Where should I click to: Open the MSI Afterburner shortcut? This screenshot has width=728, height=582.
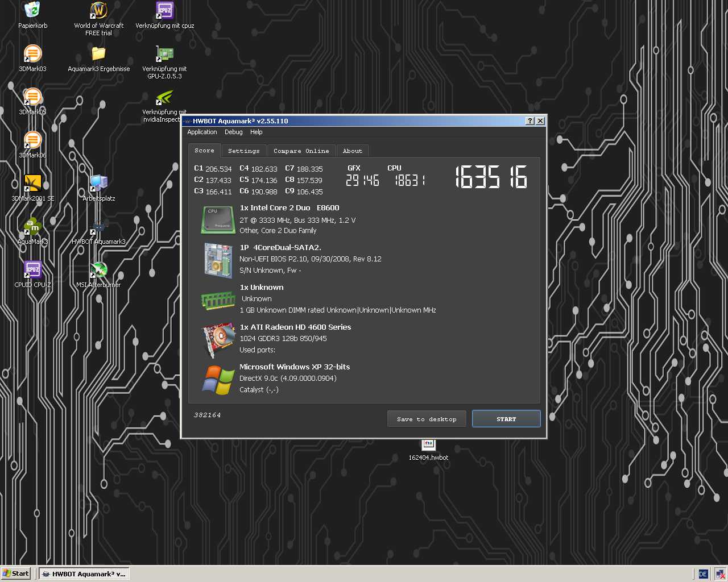coord(98,269)
